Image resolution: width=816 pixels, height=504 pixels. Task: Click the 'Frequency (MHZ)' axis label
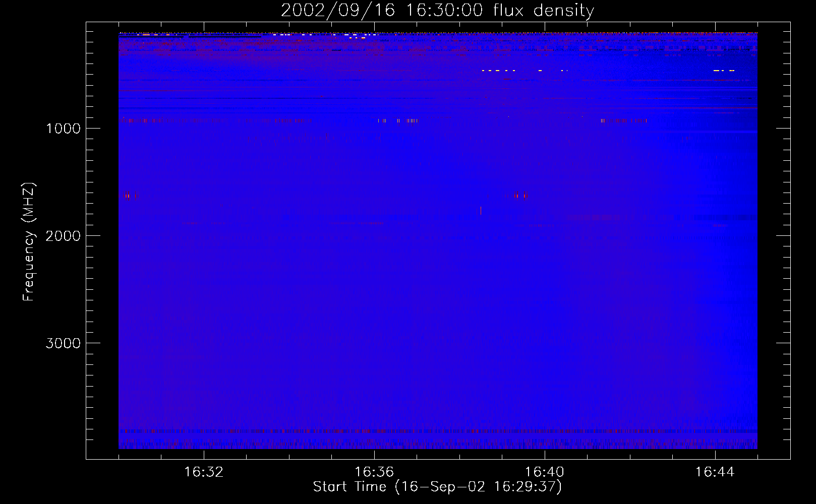[29, 242]
